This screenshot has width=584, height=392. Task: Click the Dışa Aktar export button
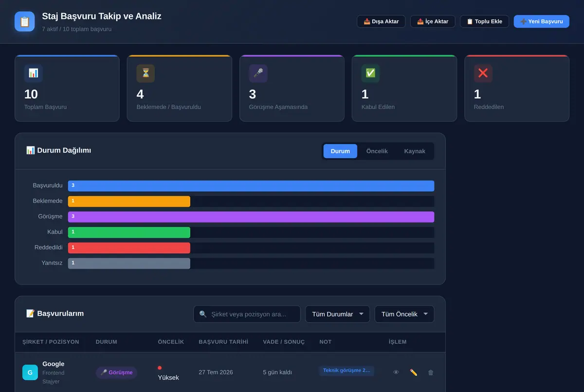[381, 21]
